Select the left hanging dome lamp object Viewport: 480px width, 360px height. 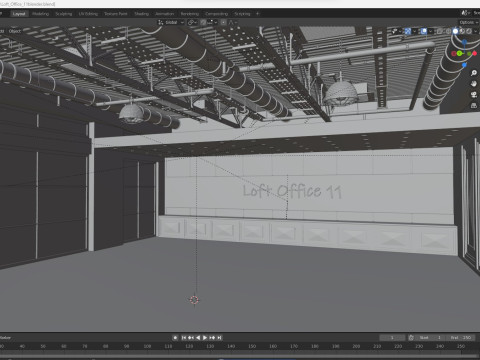(x=131, y=113)
